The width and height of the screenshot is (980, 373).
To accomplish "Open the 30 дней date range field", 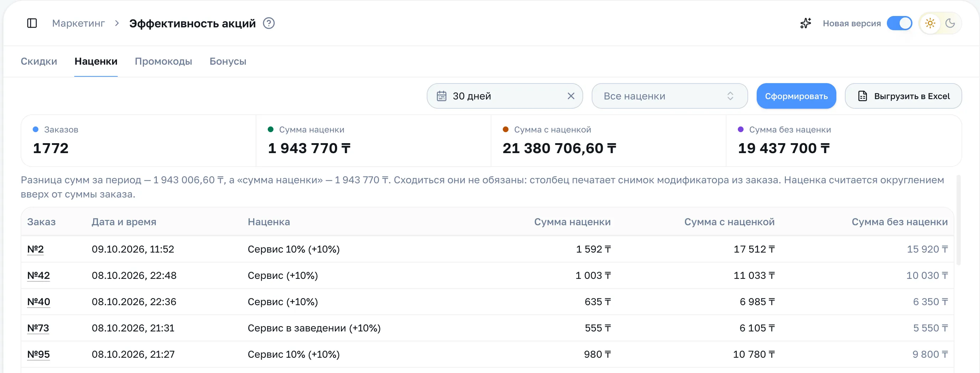I will coord(505,96).
